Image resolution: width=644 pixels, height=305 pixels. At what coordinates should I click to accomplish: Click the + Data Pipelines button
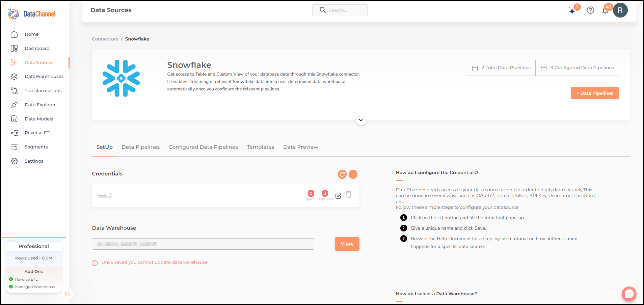point(595,93)
